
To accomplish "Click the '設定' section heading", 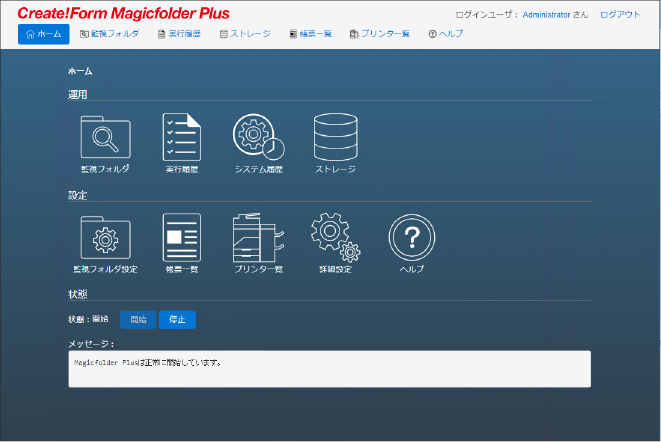I will (x=78, y=195).
